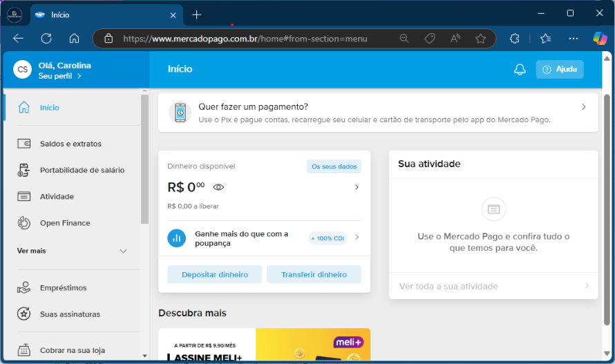
Task: Click the blue yield chart icon
Action: (x=176, y=238)
